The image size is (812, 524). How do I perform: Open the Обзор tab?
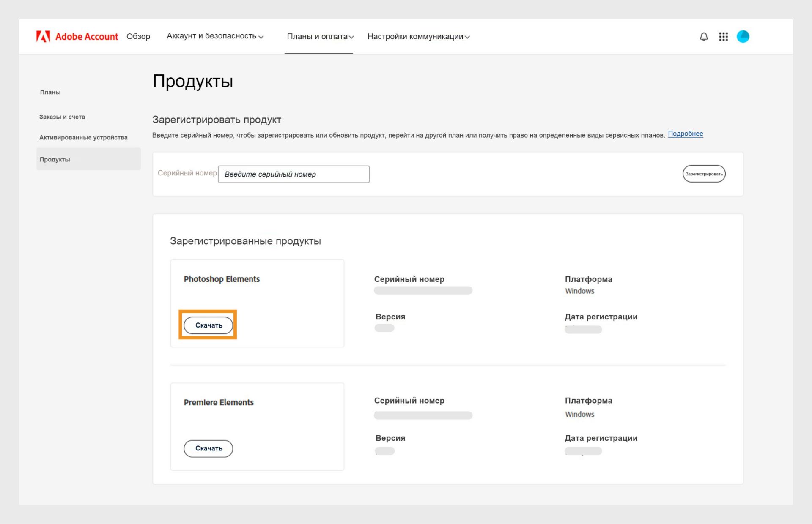pos(138,36)
